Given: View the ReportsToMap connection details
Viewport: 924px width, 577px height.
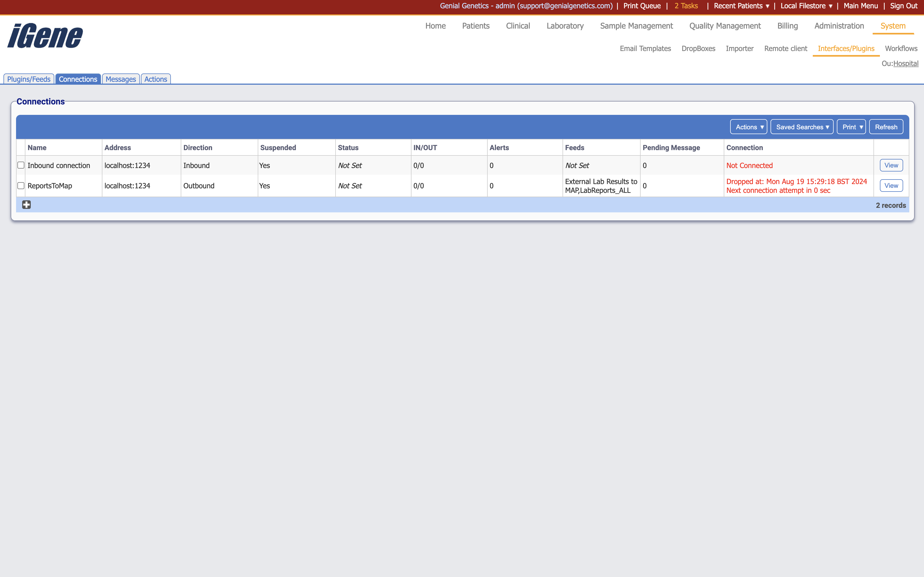Looking at the screenshot, I should point(891,185).
